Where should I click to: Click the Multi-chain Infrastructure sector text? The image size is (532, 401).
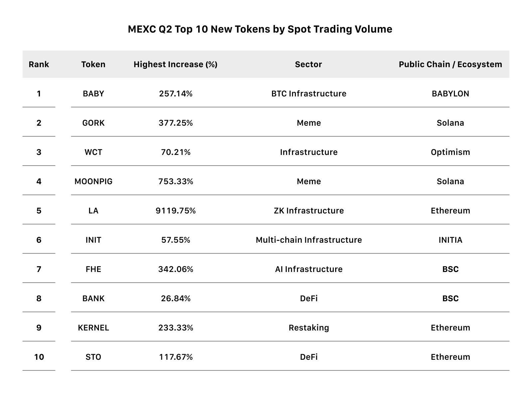pos(309,240)
